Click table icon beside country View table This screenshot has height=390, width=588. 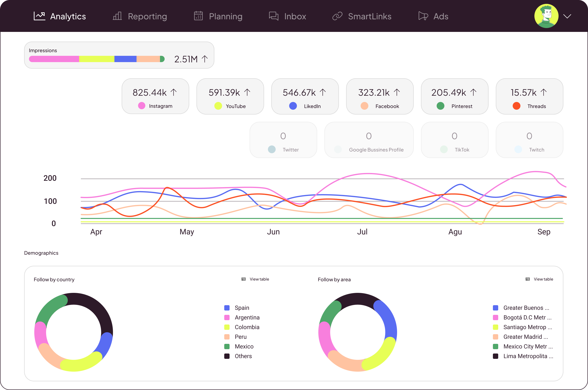(244, 279)
